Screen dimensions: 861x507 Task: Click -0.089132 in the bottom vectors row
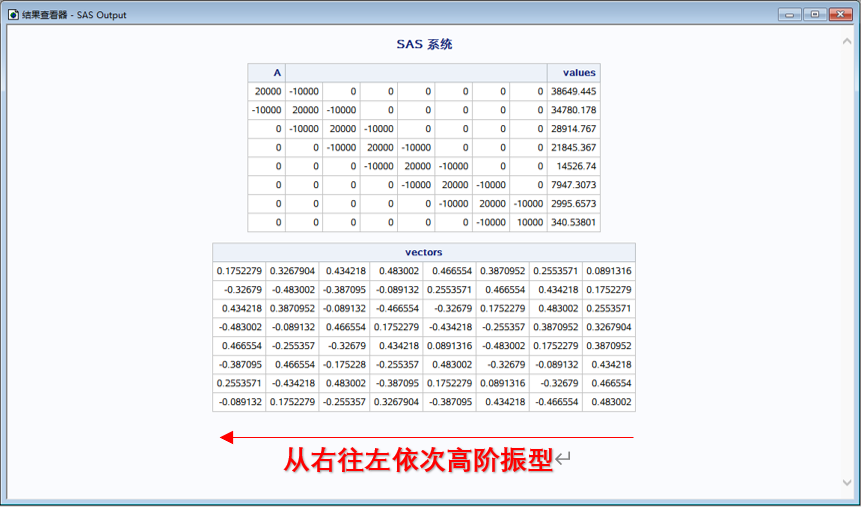point(239,402)
